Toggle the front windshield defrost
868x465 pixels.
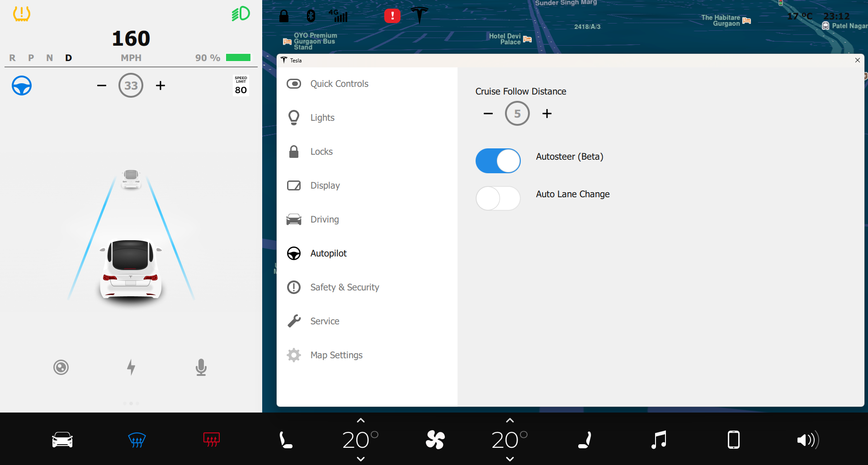pos(137,440)
